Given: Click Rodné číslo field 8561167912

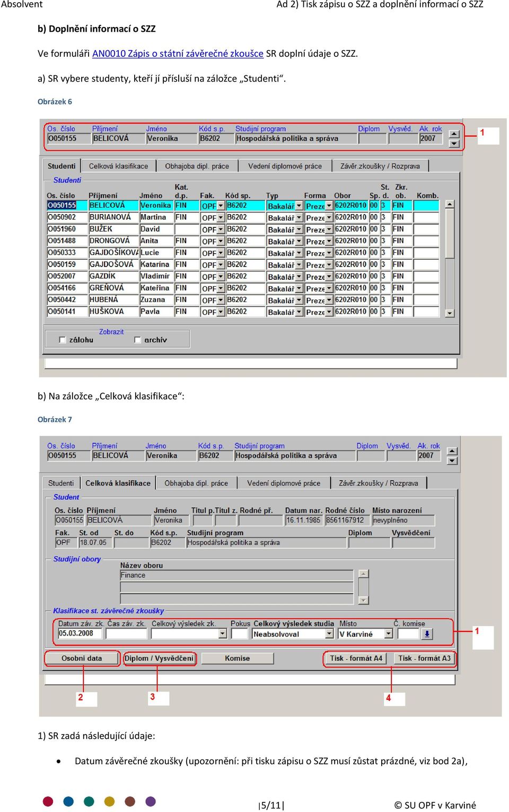Looking at the screenshot, I should (x=347, y=520).
